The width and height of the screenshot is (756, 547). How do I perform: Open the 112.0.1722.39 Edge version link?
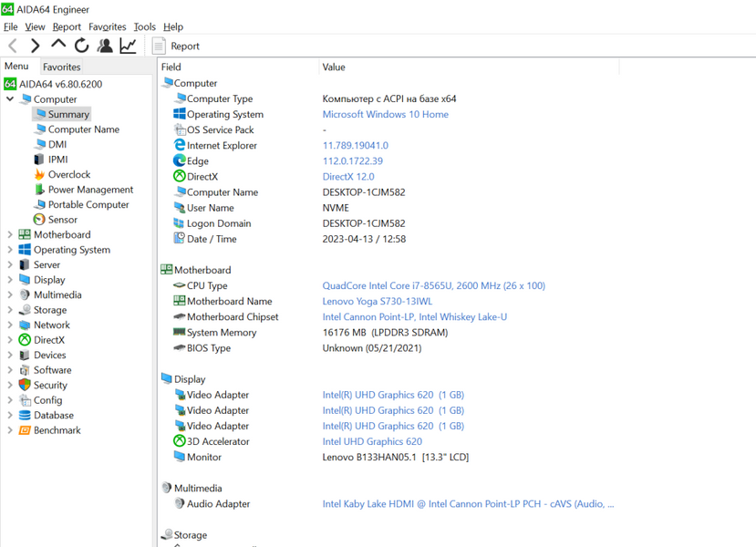[x=353, y=161]
